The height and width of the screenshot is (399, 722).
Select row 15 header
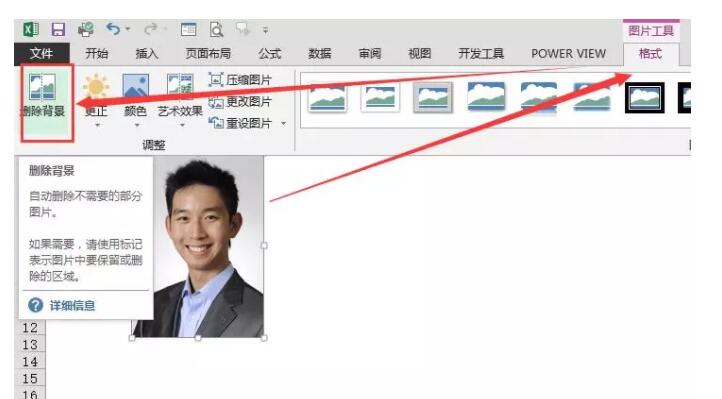(x=30, y=379)
